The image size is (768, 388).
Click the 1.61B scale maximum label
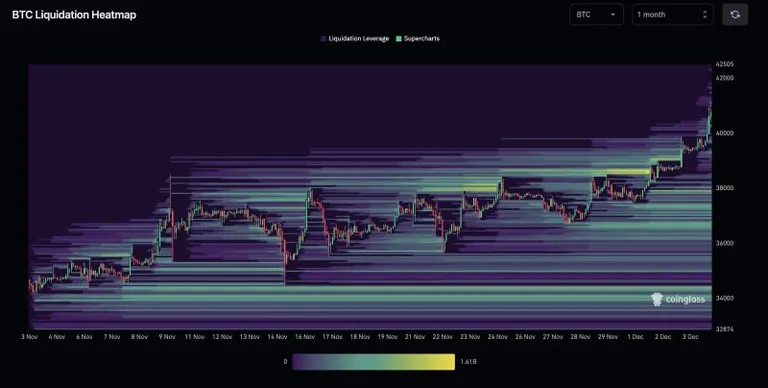coord(468,362)
